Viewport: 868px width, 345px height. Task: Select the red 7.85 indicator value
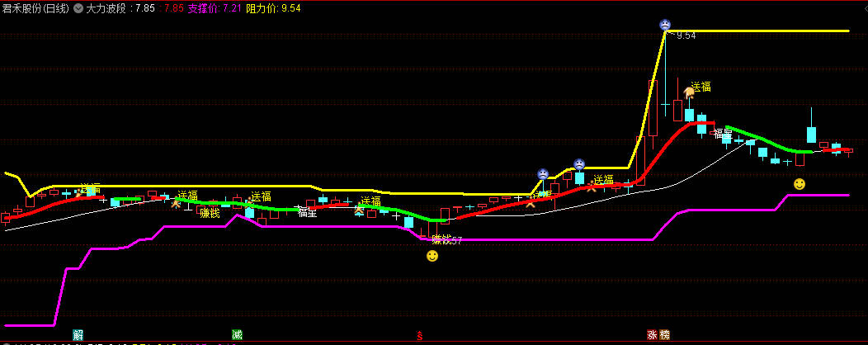[x=174, y=9]
